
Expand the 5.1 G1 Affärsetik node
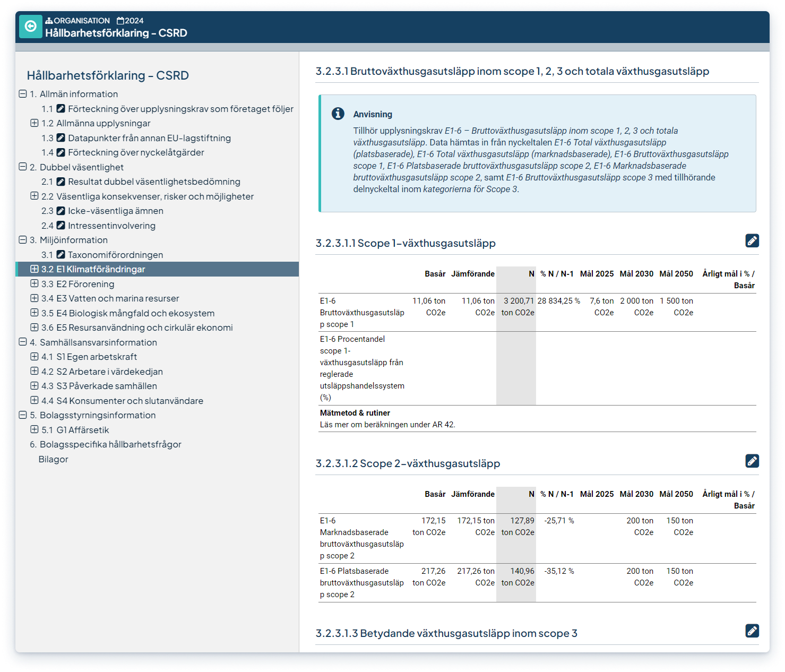coord(34,429)
